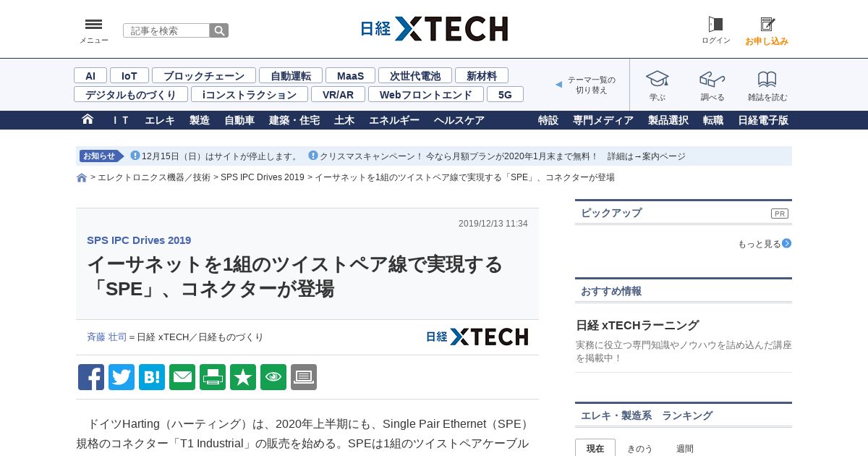Click the login door icon
This screenshot has width=868, height=456.
[x=715, y=24]
